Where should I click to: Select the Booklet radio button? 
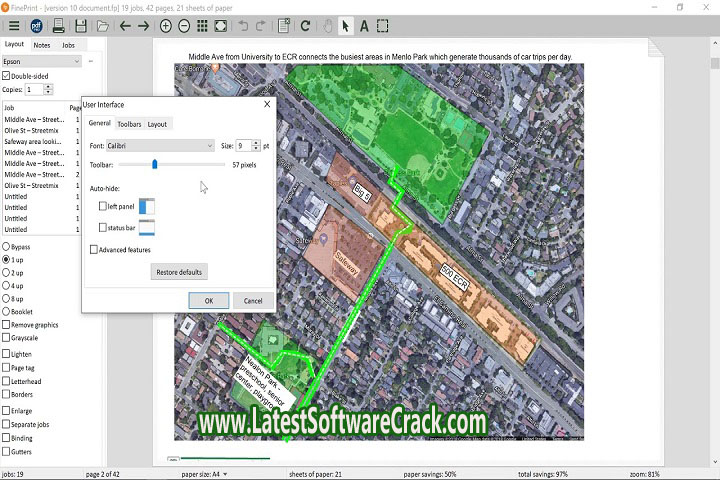[x=7, y=311]
